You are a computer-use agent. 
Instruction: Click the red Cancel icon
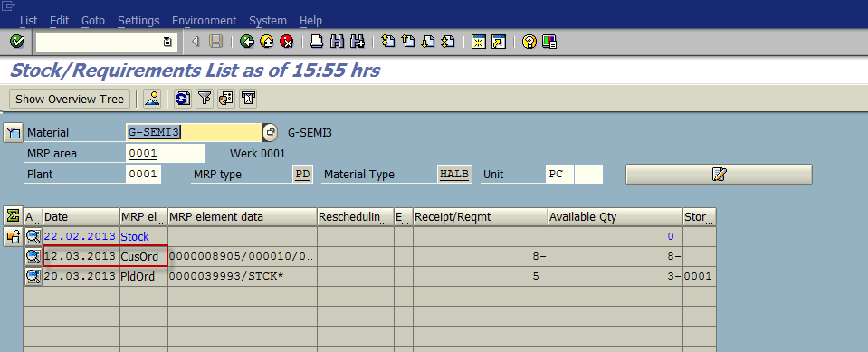pyautogui.click(x=287, y=42)
